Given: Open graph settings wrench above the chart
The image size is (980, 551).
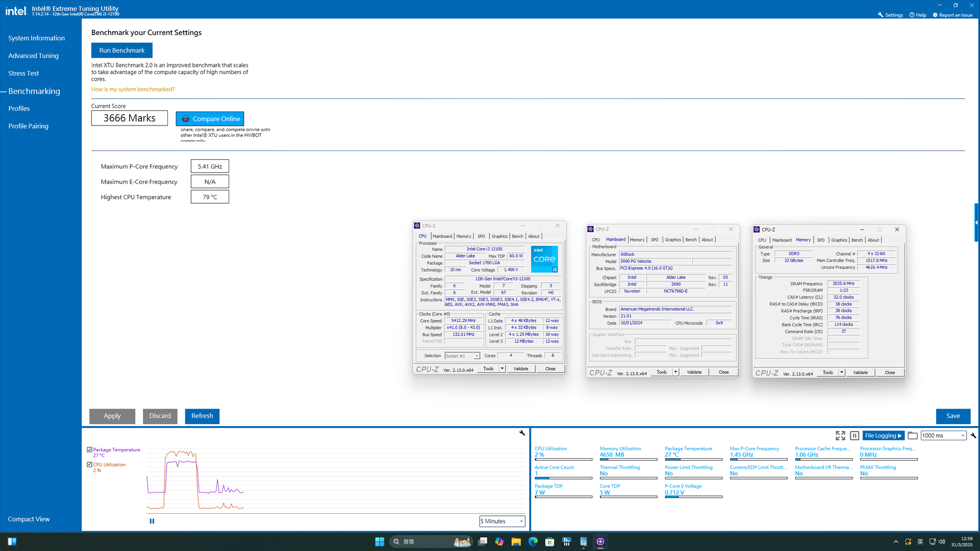Looking at the screenshot, I should [522, 433].
